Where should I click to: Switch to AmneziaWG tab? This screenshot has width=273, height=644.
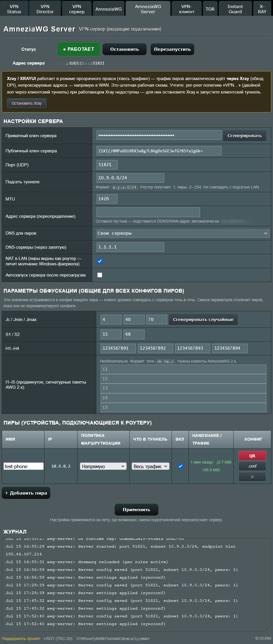click(109, 9)
